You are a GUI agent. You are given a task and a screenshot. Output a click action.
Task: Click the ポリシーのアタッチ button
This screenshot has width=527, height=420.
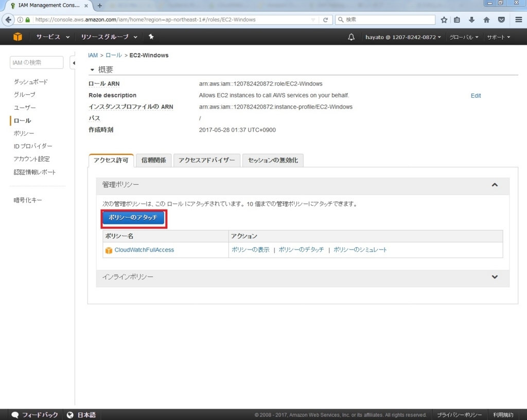pos(133,218)
